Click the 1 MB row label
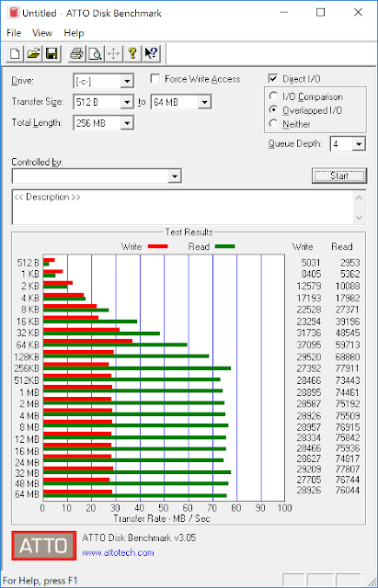Screen dimensions: 378x588 [x=29, y=392]
